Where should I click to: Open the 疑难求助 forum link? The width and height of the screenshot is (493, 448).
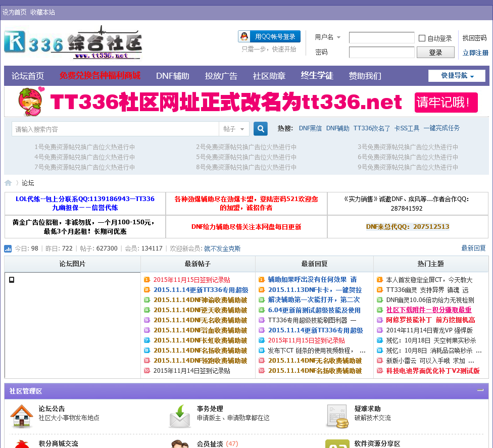368,409
